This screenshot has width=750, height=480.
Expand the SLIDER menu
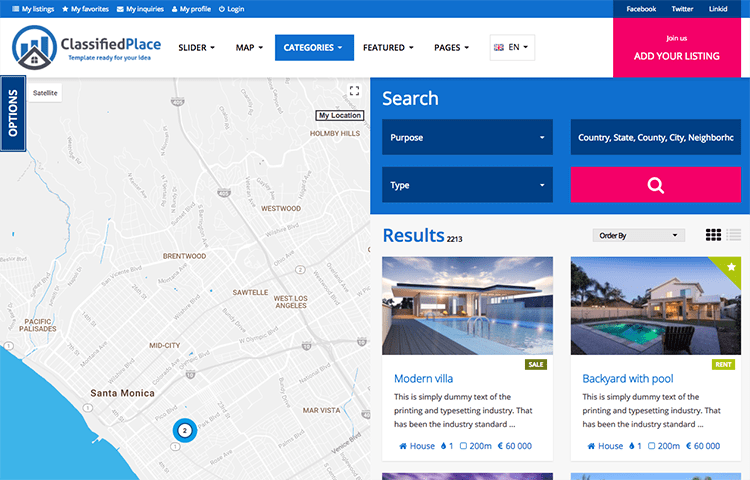coord(197,48)
